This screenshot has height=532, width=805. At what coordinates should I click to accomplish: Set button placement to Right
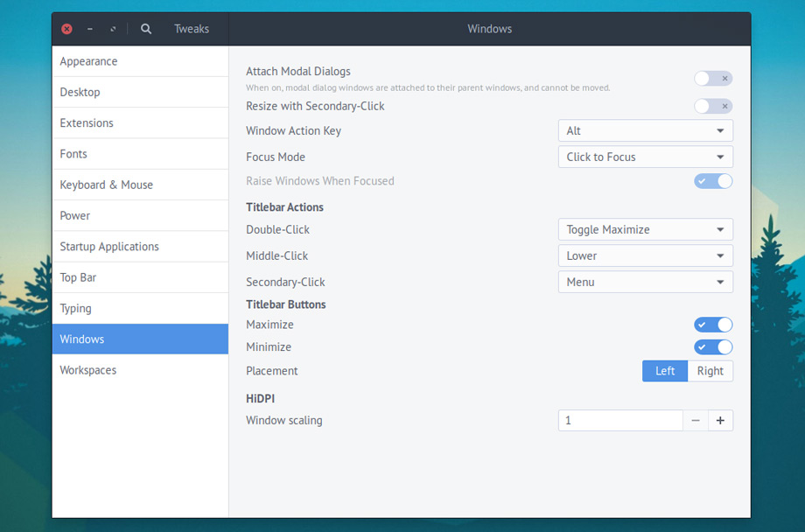pyautogui.click(x=710, y=371)
